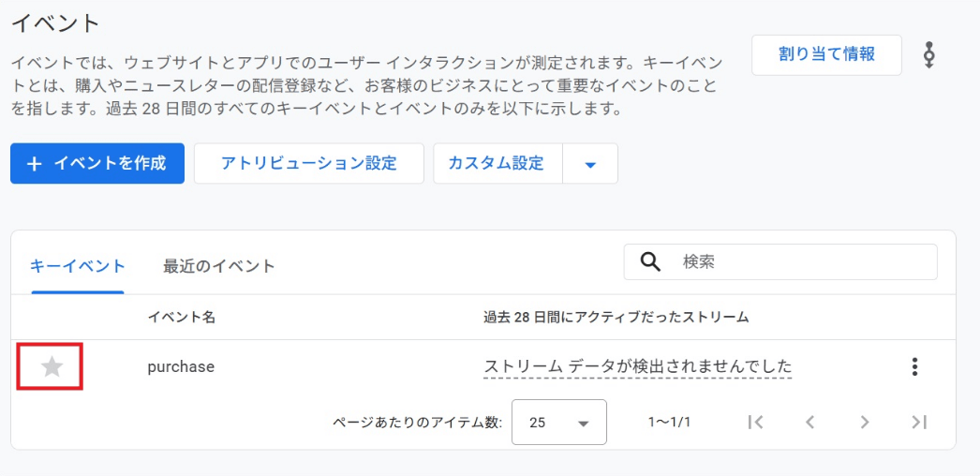
Task: Toggle the key event star for purchase
Action: click(x=52, y=367)
